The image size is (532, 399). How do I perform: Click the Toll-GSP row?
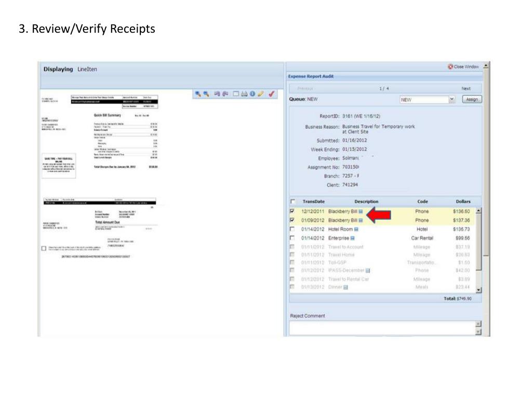pyautogui.click(x=382, y=262)
